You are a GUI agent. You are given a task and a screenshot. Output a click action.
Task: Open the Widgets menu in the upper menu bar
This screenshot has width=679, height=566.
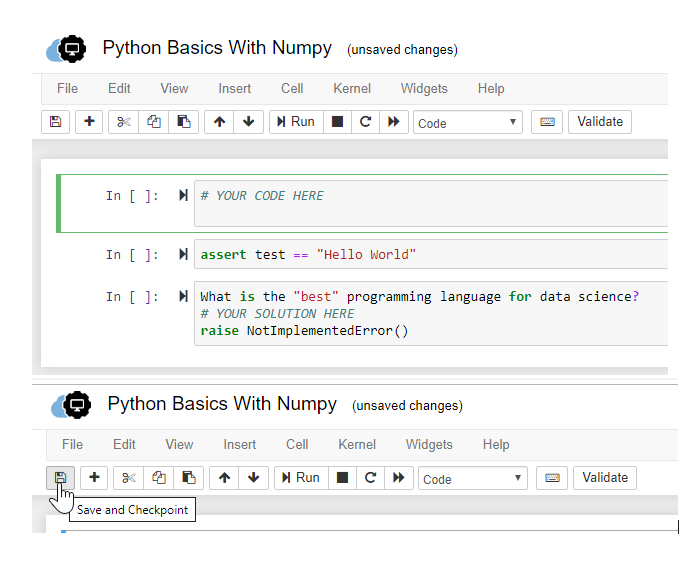[424, 89]
